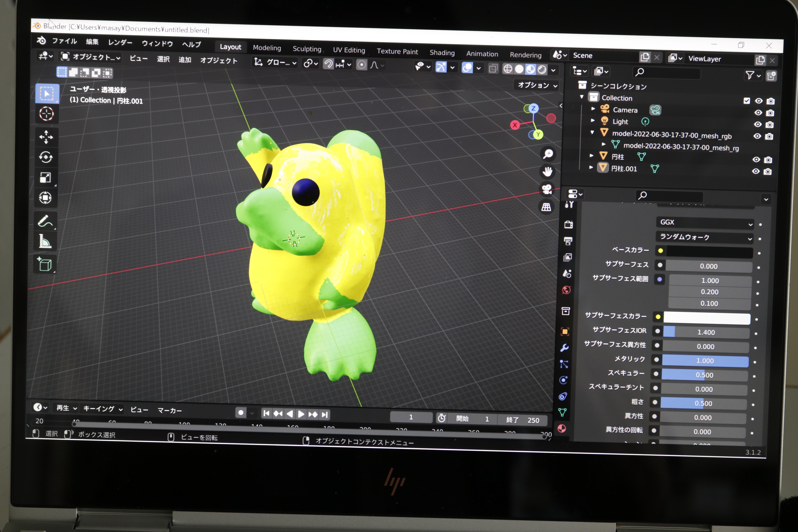This screenshot has width=798, height=532.
Task: Toggle Collection exclude checkbox
Action: (x=747, y=101)
